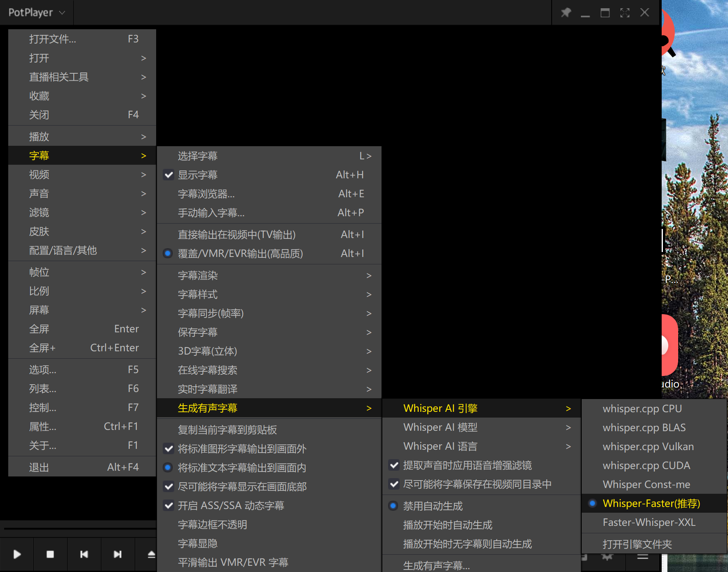The width and height of the screenshot is (728, 572).
Task: Open 手动输入字幕... entry
Action: [269, 213]
